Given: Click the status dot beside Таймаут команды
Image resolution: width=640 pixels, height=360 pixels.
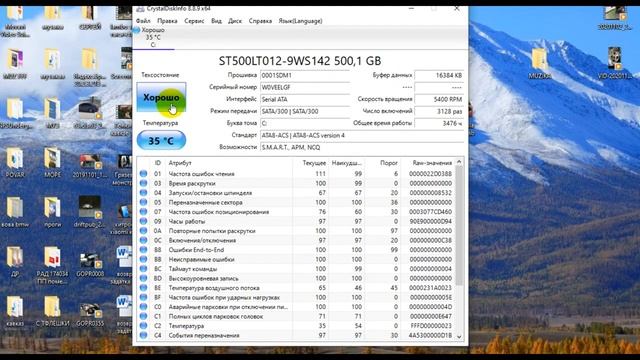Looking at the screenshot, I should click(143, 269).
